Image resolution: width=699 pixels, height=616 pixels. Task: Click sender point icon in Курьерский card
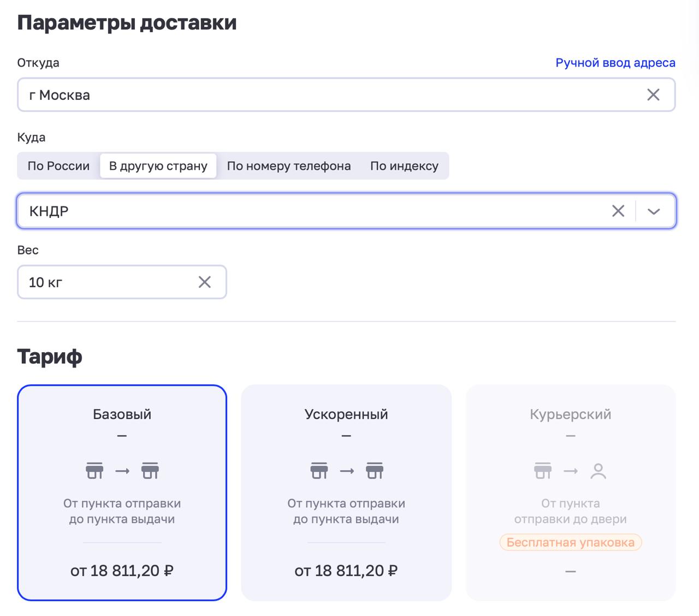[x=543, y=471]
